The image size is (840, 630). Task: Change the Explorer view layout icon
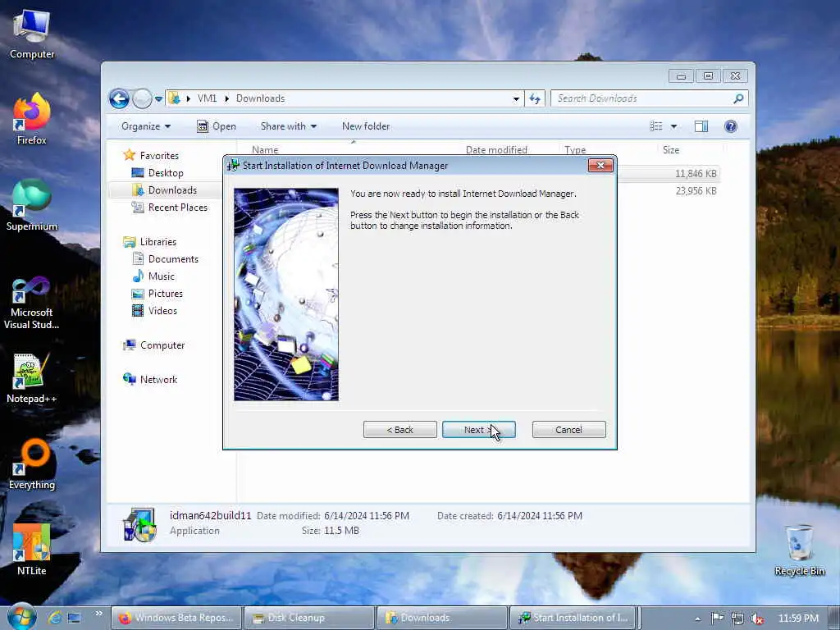pyautogui.click(x=656, y=126)
